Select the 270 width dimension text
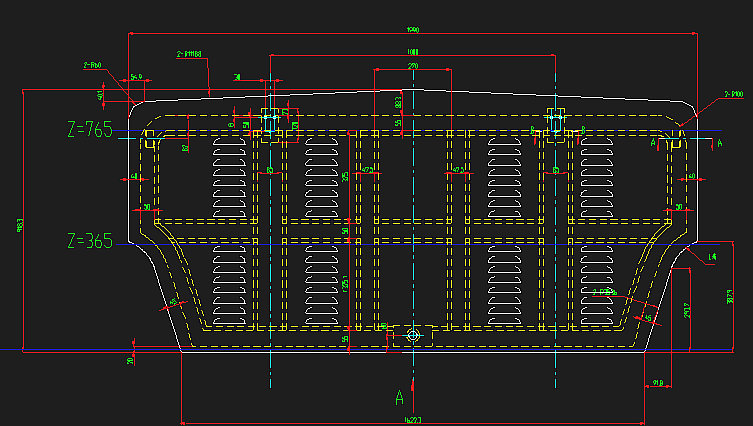The image size is (753, 426). click(x=413, y=65)
